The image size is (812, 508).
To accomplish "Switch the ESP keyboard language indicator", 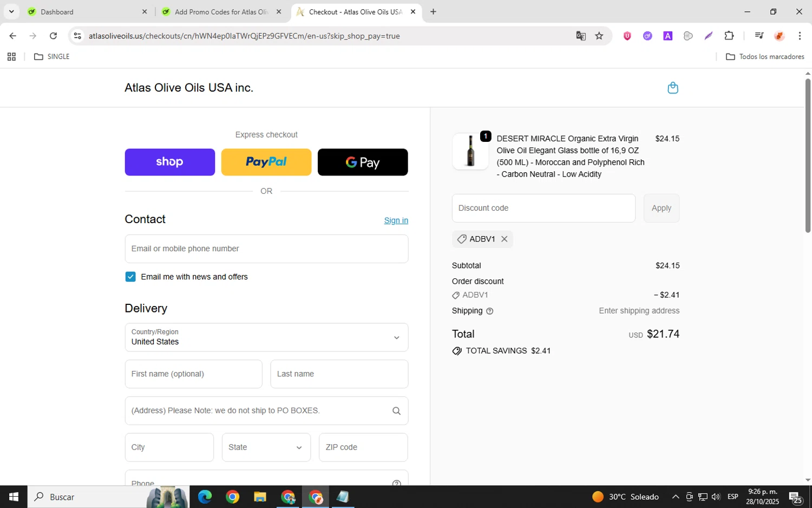I will click(732, 497).
